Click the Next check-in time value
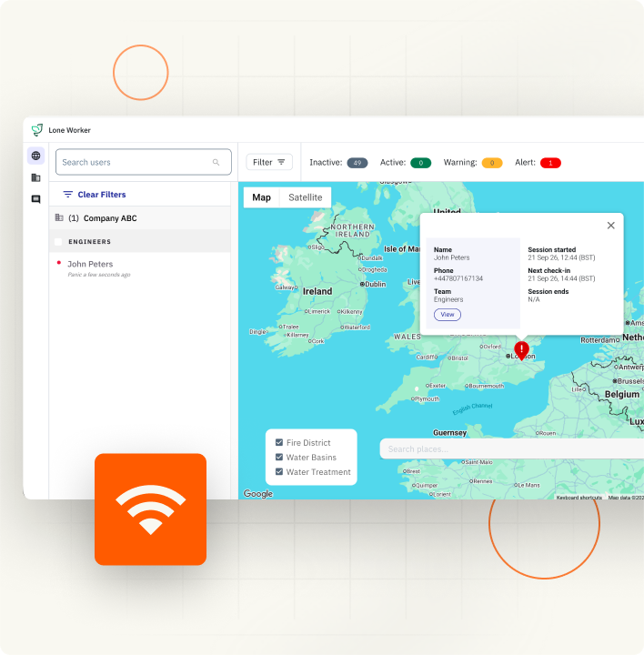The width and height of the screenshot is (644, 655). [x=561, y=278]
